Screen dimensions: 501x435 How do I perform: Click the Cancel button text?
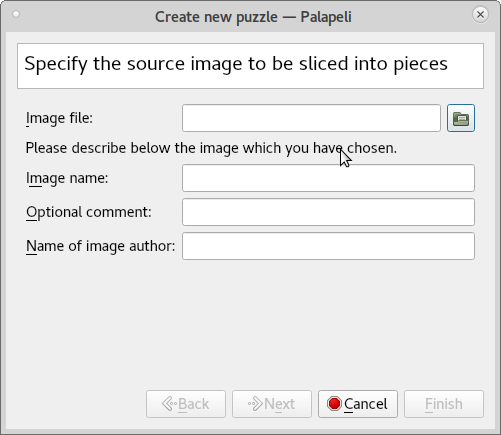pos(366,404)
